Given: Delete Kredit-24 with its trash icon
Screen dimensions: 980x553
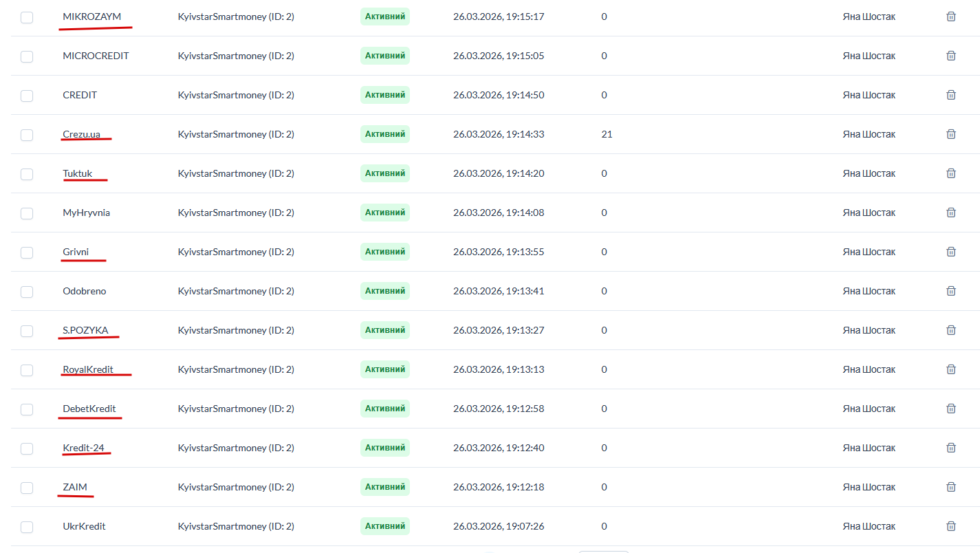Looking at the screenshot, I should 951,448.
